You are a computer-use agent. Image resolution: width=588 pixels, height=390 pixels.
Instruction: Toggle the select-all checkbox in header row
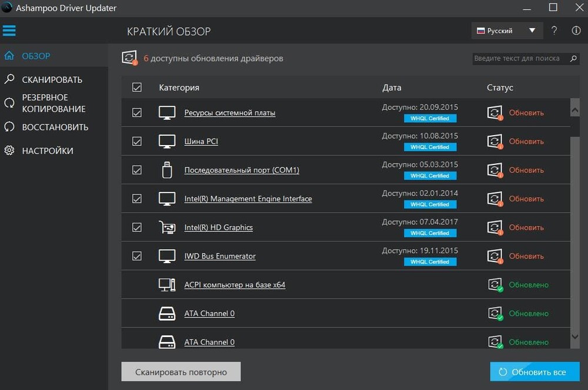pyautogui.click(x=137, y=88)
